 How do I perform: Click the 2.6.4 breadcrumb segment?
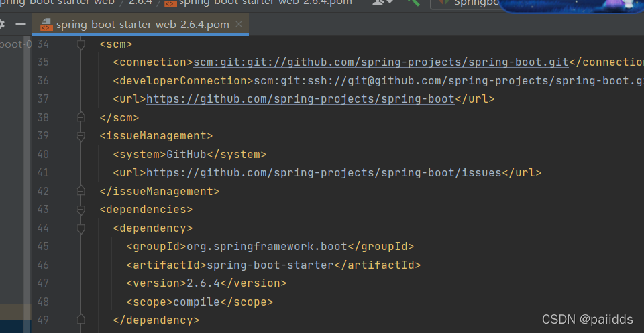click(140, 2)
